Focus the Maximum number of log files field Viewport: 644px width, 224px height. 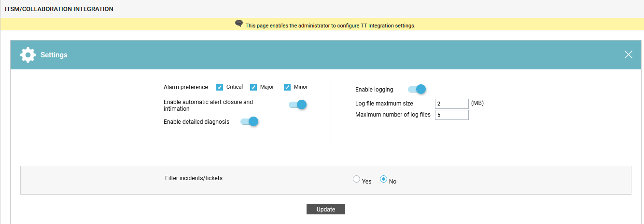[x=451, y=115]
